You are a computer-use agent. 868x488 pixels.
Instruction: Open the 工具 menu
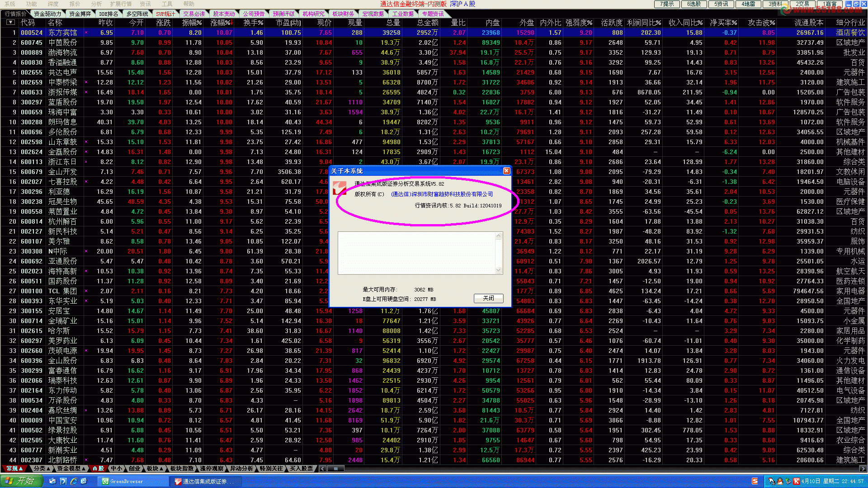pyautogui.click(x=167, y=4)
